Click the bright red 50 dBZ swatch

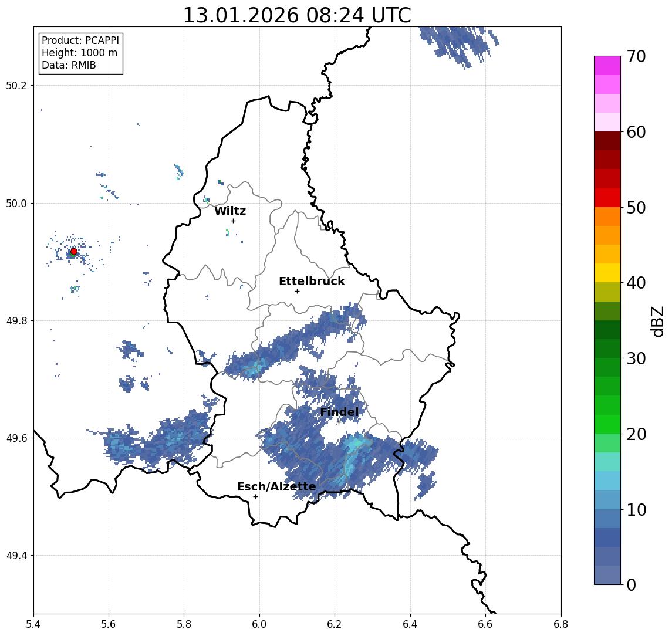[x=607, y=198]
